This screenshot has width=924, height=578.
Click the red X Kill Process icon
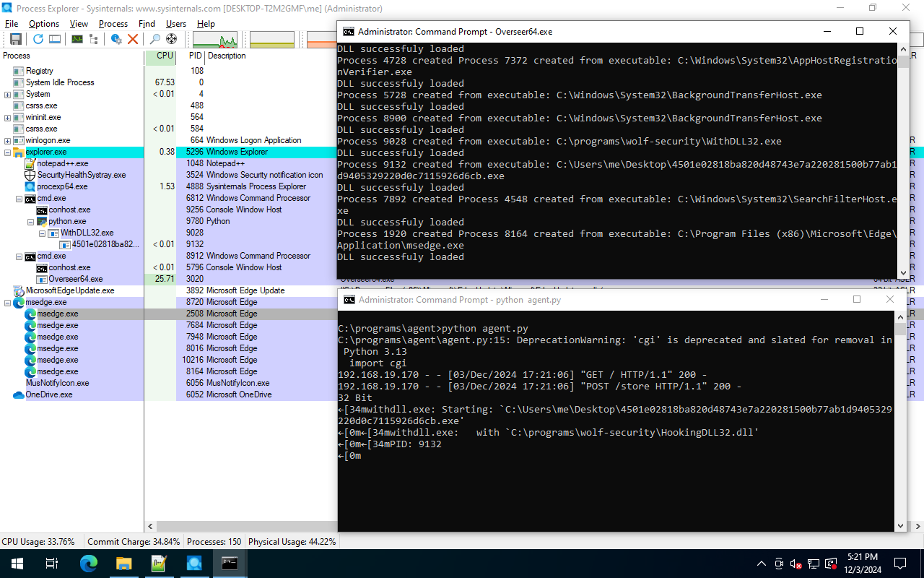(x=133, y=39)
